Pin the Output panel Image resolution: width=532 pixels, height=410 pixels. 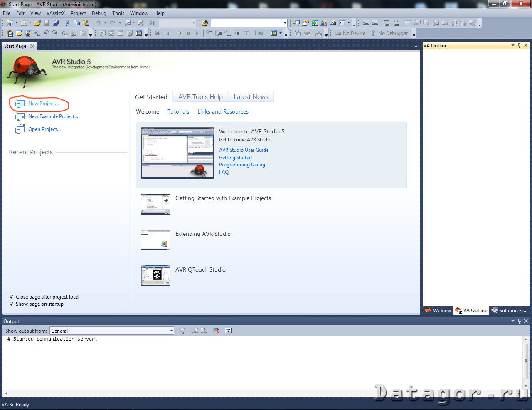tap(519, 321)
